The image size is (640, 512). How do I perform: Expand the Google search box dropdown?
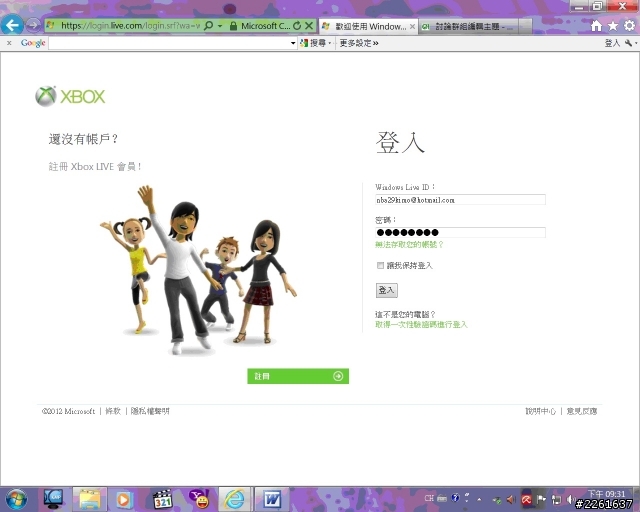(293, 43)
